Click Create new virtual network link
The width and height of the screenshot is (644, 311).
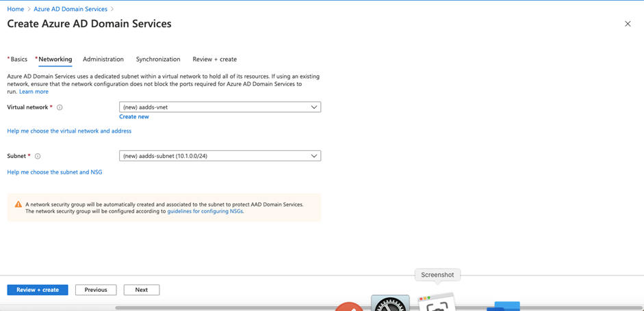[134, 117]
